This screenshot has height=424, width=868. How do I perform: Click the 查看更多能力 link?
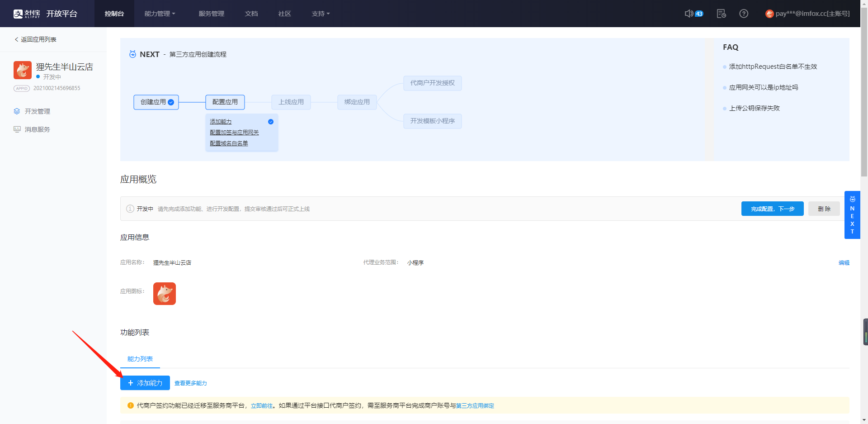point(191,383)
